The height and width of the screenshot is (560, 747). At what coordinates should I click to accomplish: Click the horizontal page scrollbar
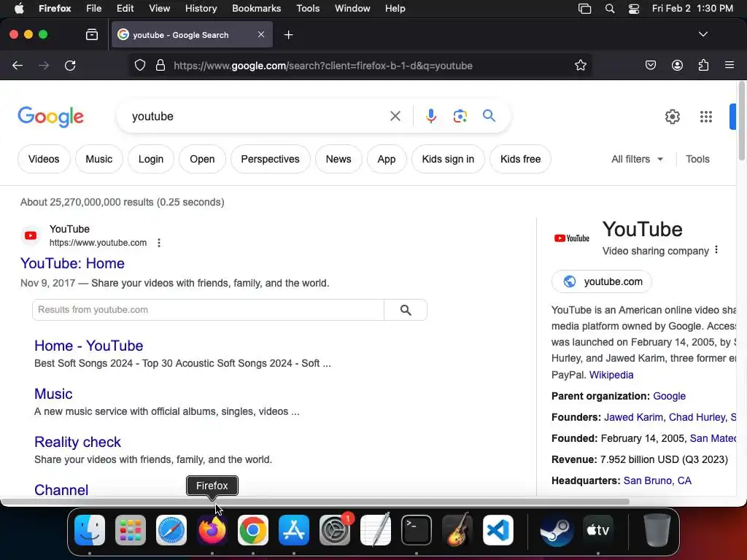click(314, 502)
